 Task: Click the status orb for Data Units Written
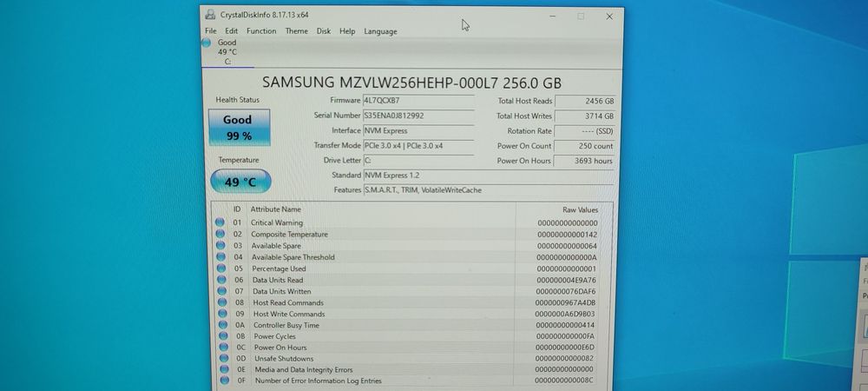[222, 291]
